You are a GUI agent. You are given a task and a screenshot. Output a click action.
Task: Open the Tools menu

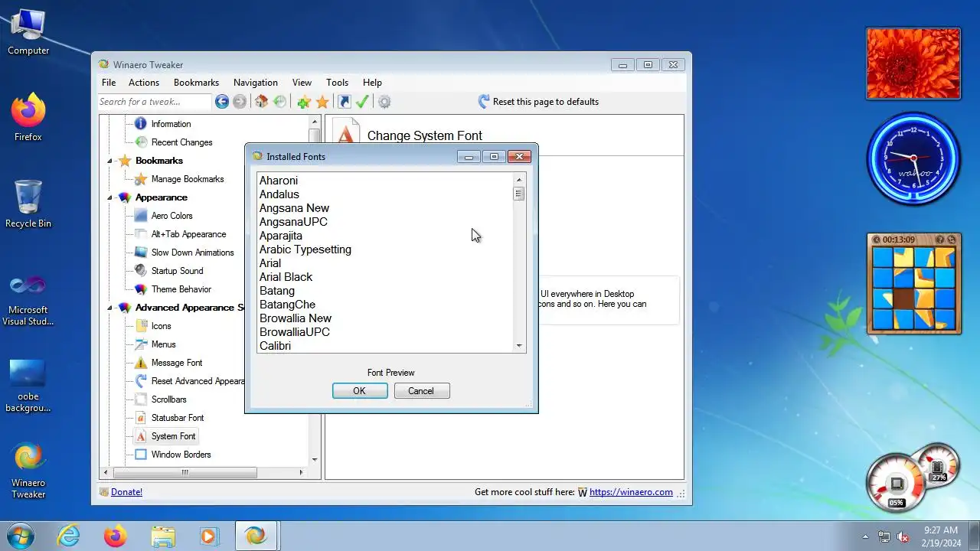[337, 83]
